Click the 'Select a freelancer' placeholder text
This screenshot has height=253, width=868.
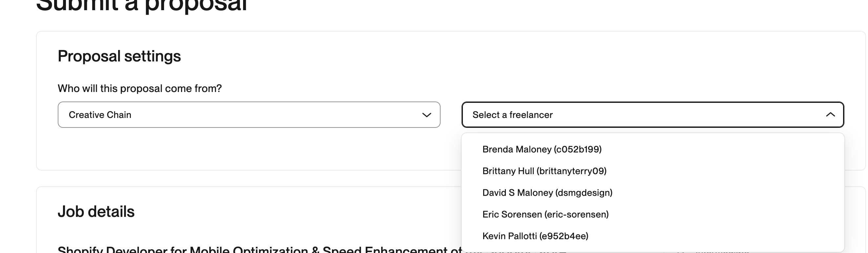(512, 115)
